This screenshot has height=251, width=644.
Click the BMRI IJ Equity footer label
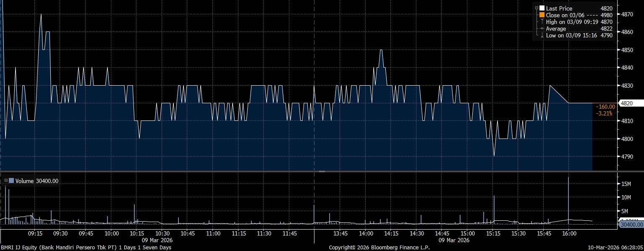[86, 248]
